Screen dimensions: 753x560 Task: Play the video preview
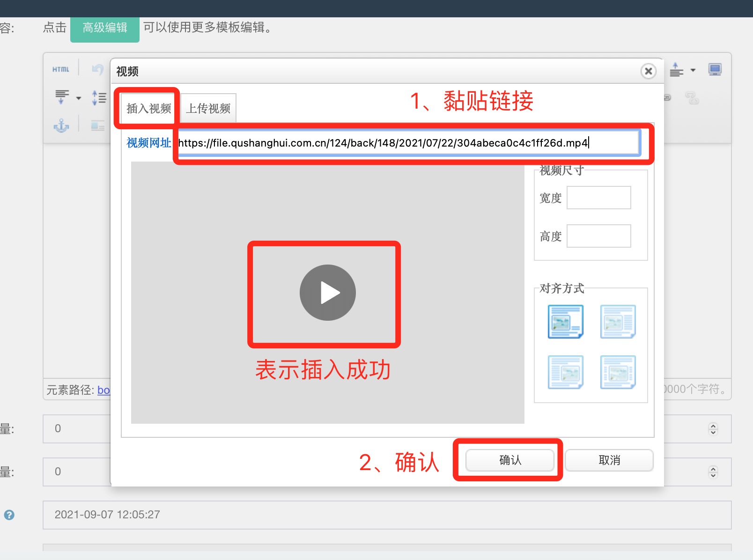[327, 293]
